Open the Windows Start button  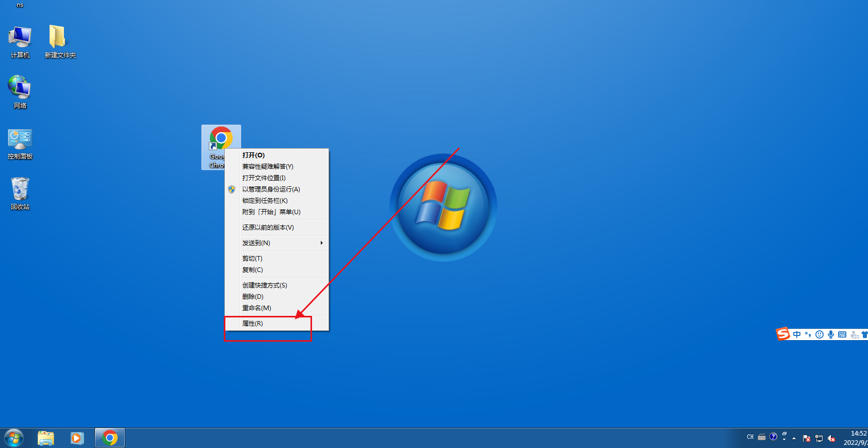[x=14, y=438]
